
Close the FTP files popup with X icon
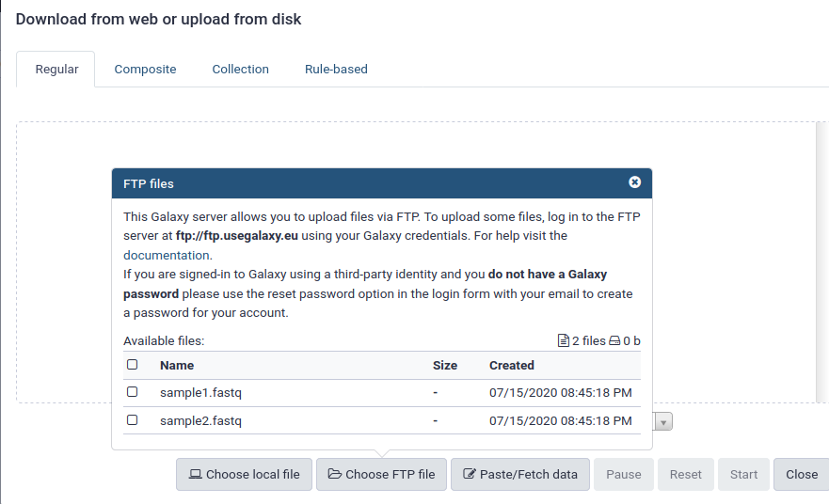[x=634, y=182]
